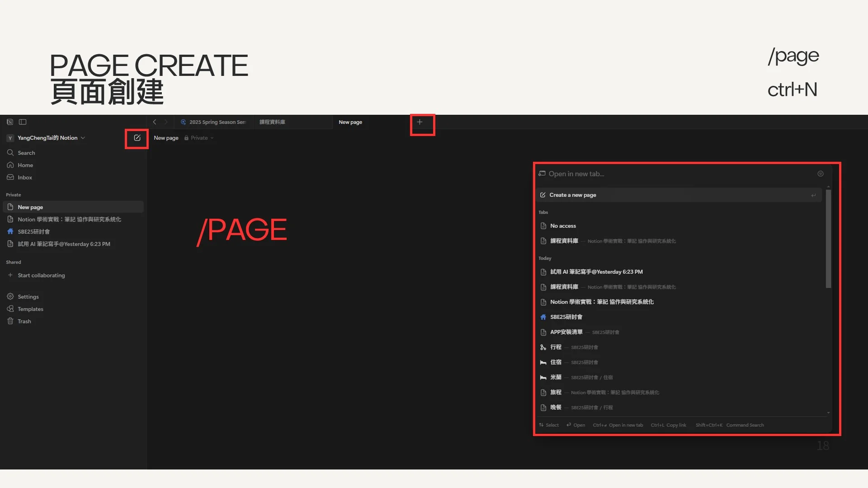This screenshot has width=868, height=488.
Task: Click the compose new page icon in sidebar
Action: (137, 138)
